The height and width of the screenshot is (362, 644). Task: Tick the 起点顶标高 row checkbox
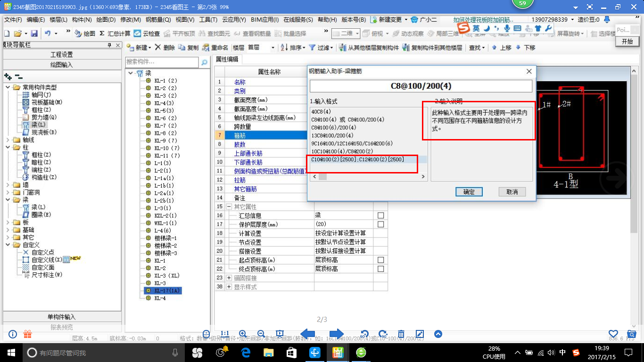pos(381,260)
